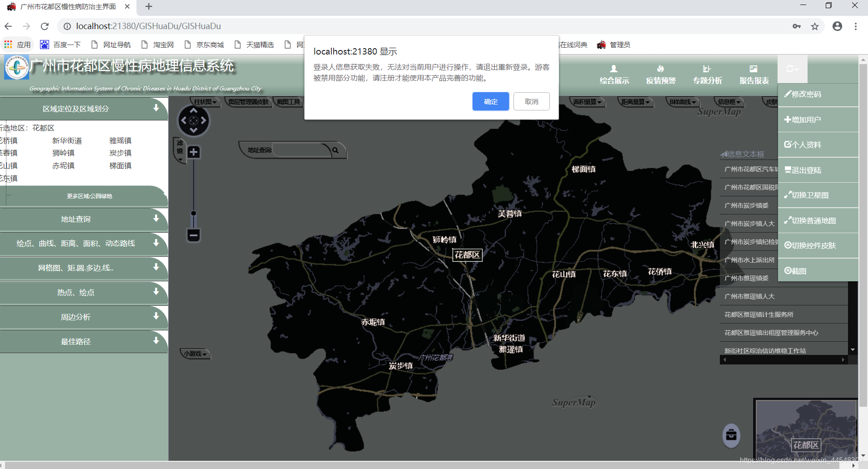Select 切换控件皮肤 from the user menu

(x=818, y=246)
